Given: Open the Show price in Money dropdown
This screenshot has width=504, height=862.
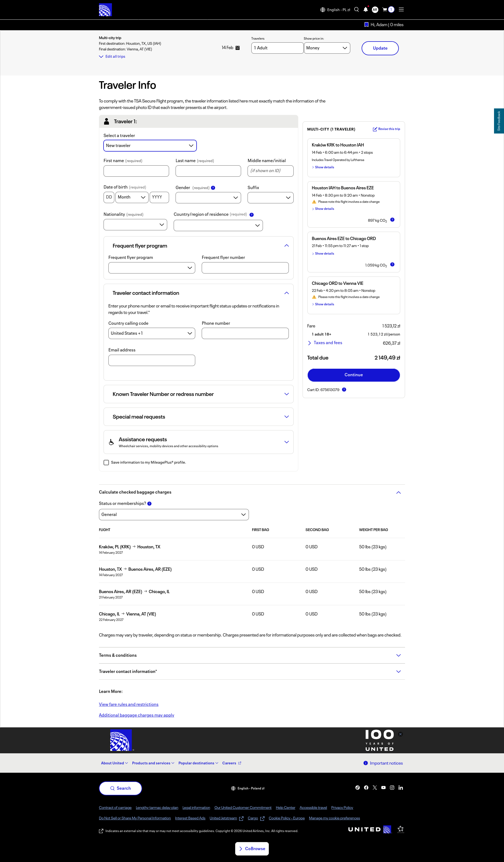Looking at the screenshot, I should 327,48.
